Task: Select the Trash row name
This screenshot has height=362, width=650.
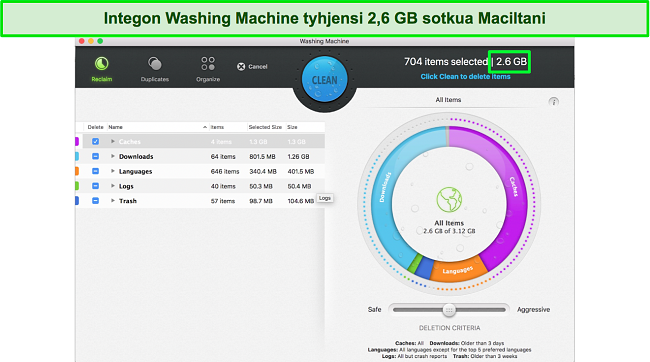Action: point(128,201)
